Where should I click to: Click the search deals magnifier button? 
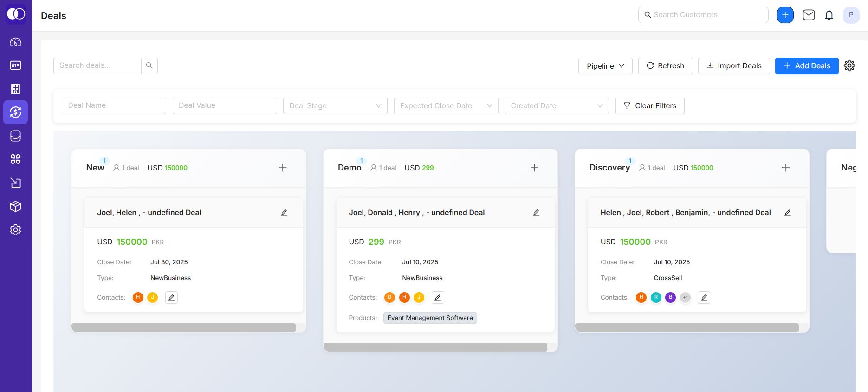coord(149,65)
